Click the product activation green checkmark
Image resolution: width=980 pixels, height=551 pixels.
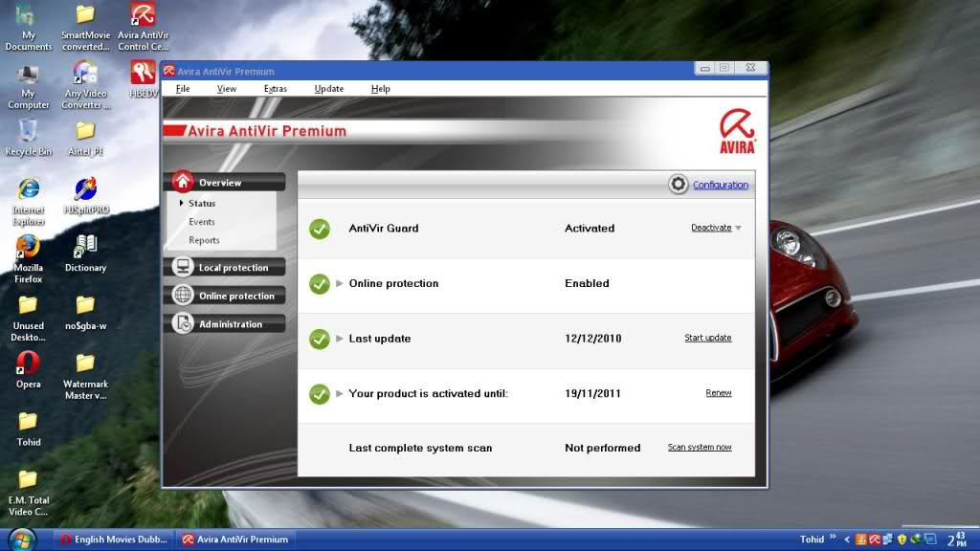coord(320,394)
